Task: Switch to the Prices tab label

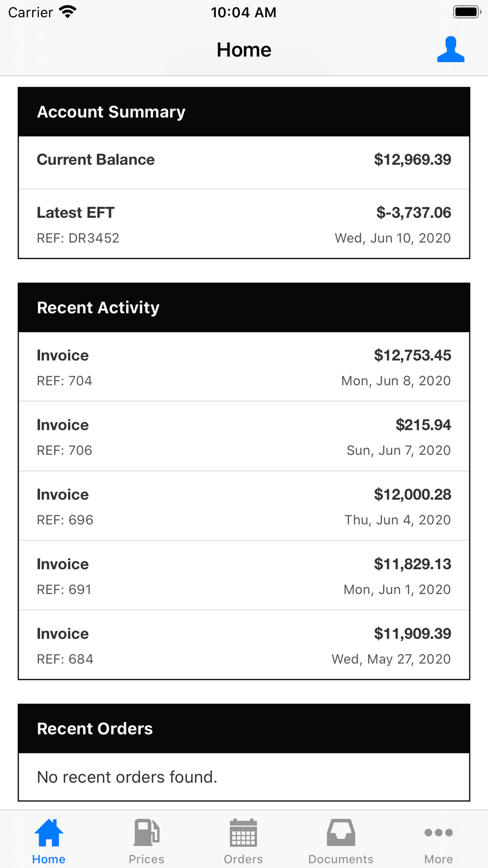Action: point(146,859)
